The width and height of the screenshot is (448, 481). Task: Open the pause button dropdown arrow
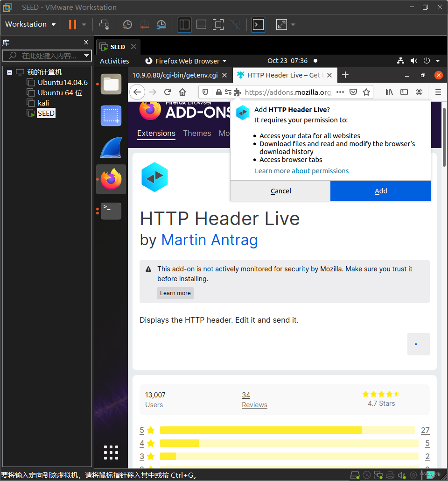pyautogui.click(x=84, y=25)
